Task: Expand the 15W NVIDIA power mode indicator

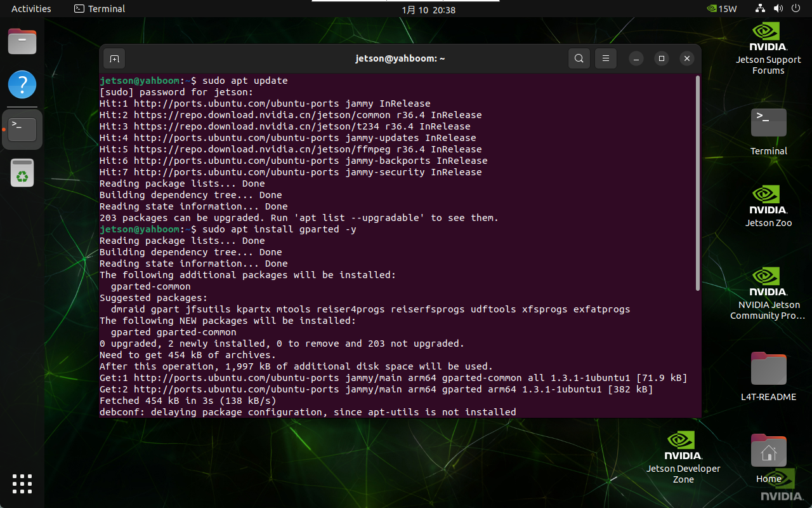Action: (722, 9)
